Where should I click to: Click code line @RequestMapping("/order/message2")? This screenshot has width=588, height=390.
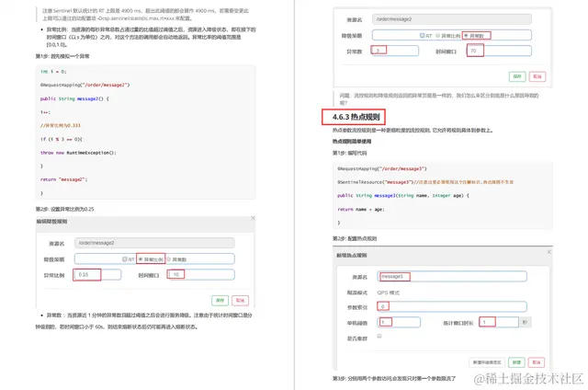click(x=85, y=86)
